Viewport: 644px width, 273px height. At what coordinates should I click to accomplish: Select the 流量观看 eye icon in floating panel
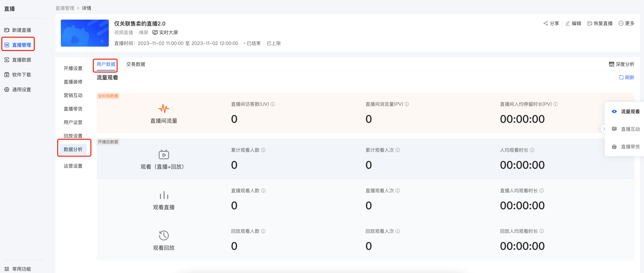[x=614, y=111]
